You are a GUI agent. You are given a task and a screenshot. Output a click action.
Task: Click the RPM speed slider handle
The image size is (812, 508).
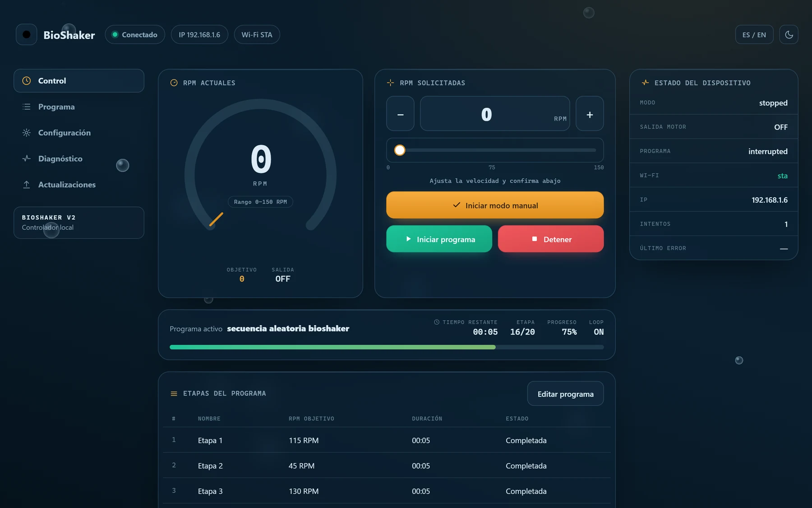(400, 150)
